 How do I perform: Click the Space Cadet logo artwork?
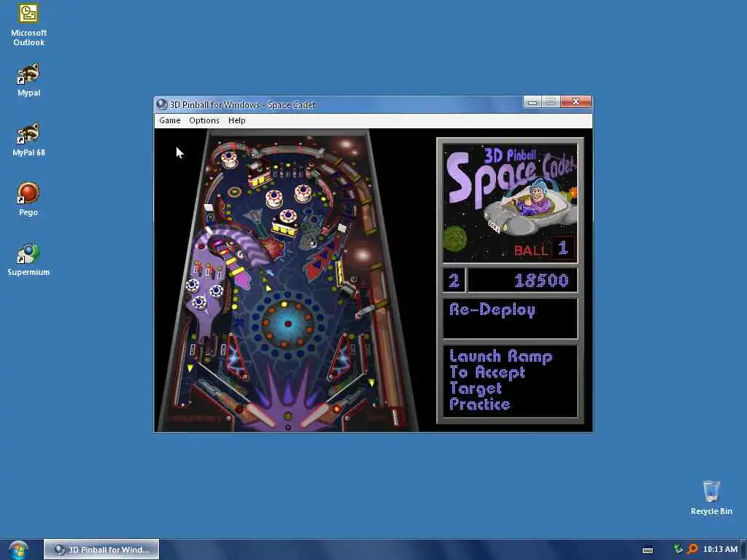click(510, 203)
